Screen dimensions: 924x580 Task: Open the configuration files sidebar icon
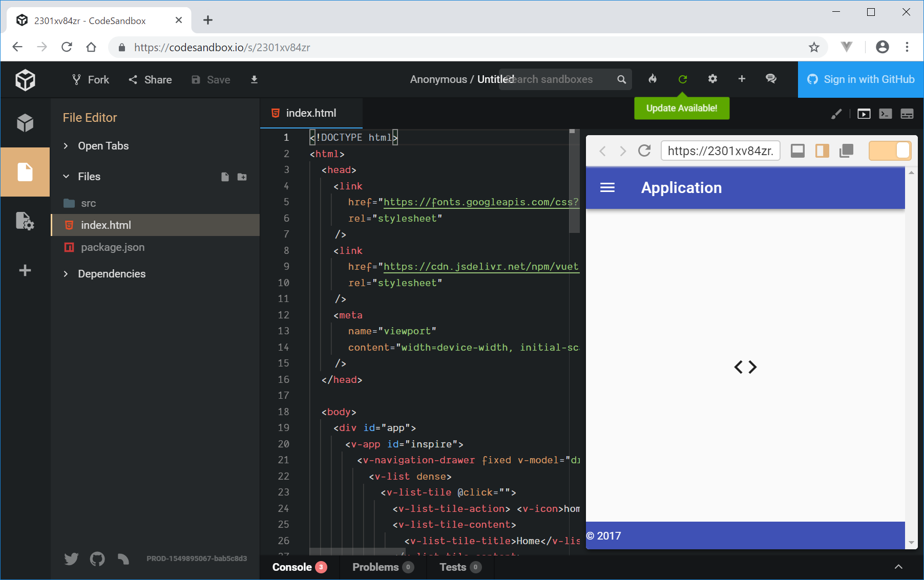pyautogui.click(x=25, y=221)
